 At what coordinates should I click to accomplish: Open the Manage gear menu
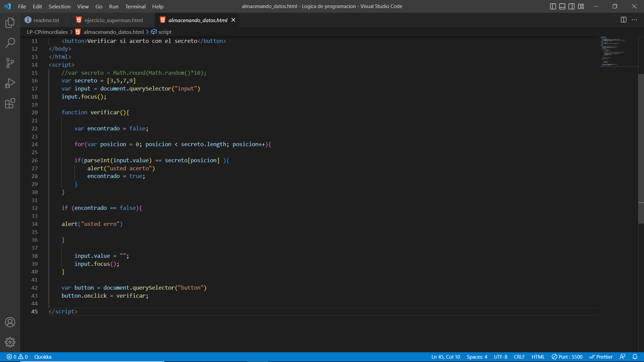(10, 342)
